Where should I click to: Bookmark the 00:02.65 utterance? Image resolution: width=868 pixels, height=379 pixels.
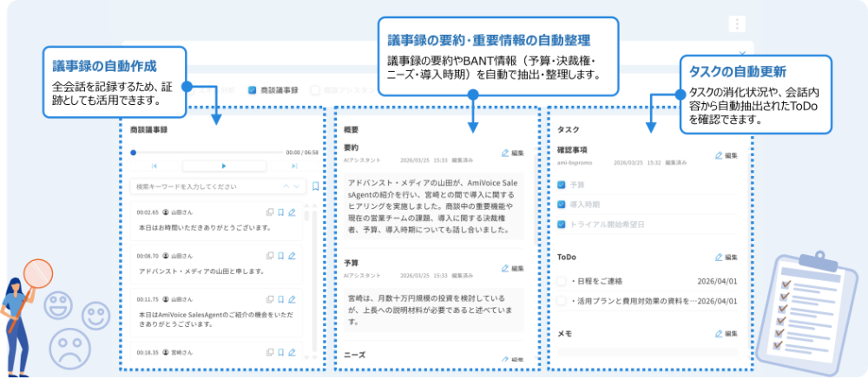[x=280, y=212]
